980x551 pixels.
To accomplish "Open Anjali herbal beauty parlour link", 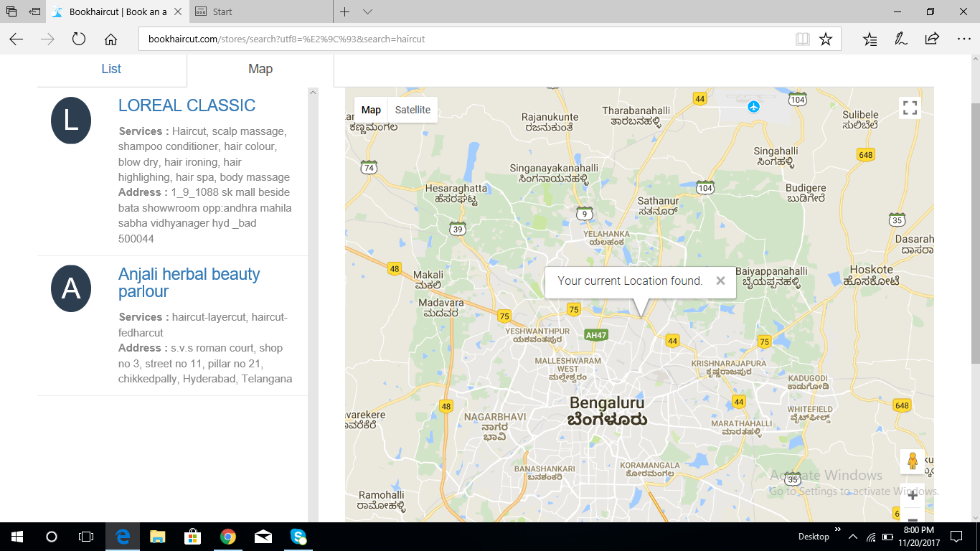I will pos(189,283).
